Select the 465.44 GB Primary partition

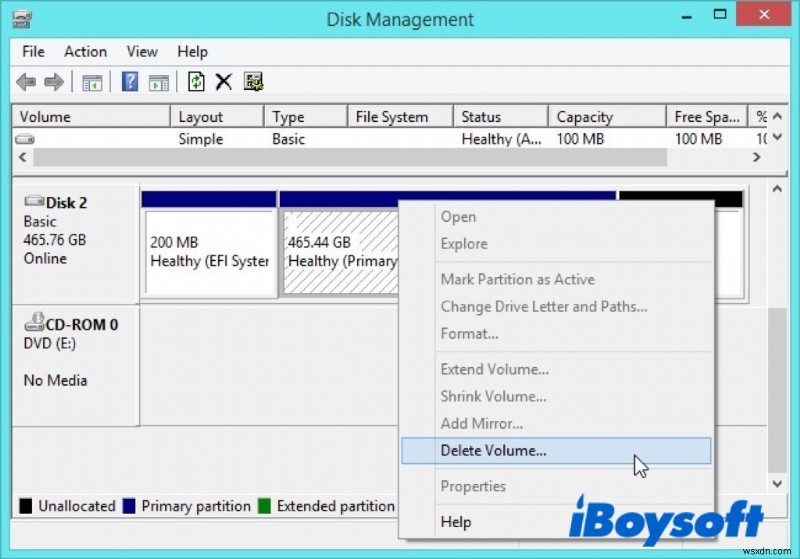(x=339, y=252)
